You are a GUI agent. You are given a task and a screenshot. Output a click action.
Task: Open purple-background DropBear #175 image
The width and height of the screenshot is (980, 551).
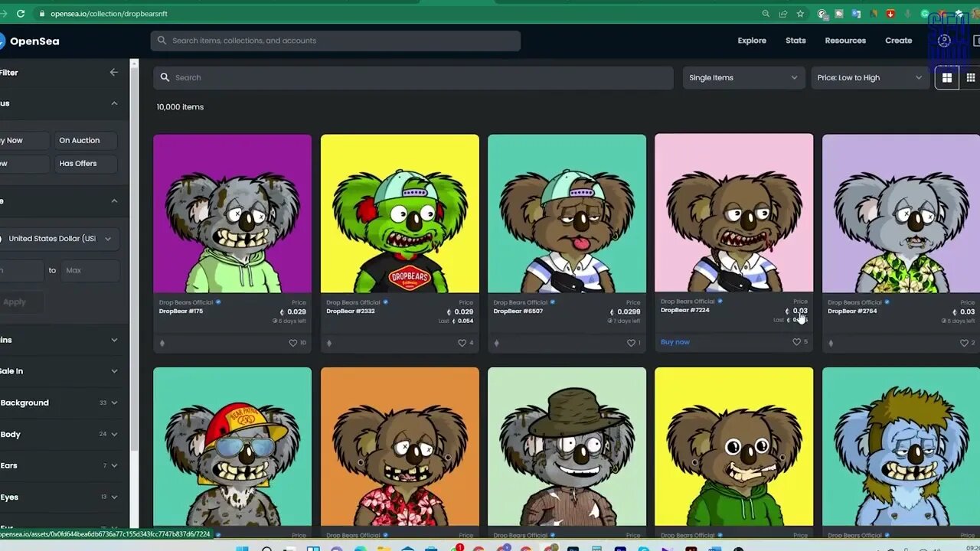232,214
